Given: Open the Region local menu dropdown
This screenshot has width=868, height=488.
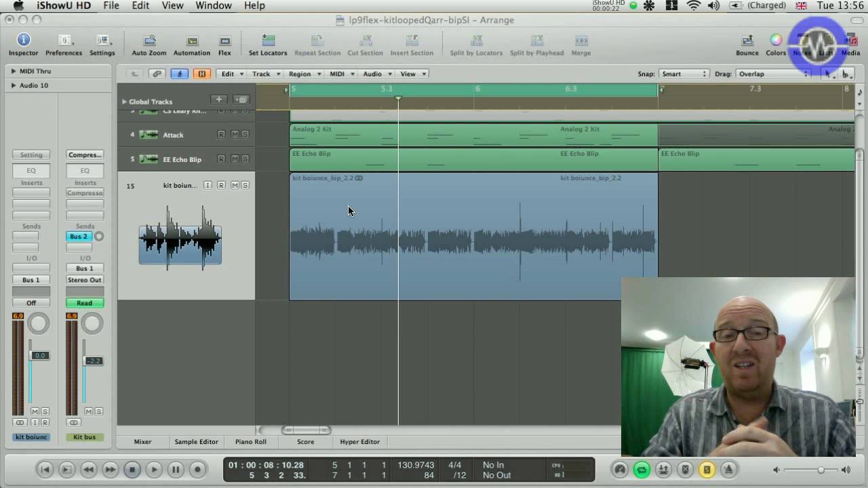Looking at the screenshot, I should 304,74.
